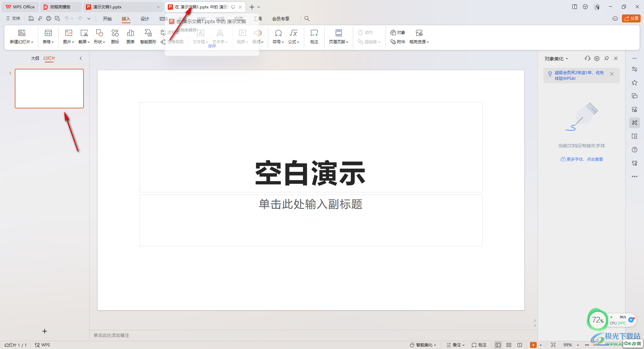Screen dimensions: 644x349
Task: Pin the 对象美化 panel
Action: (x=606, y=58)
